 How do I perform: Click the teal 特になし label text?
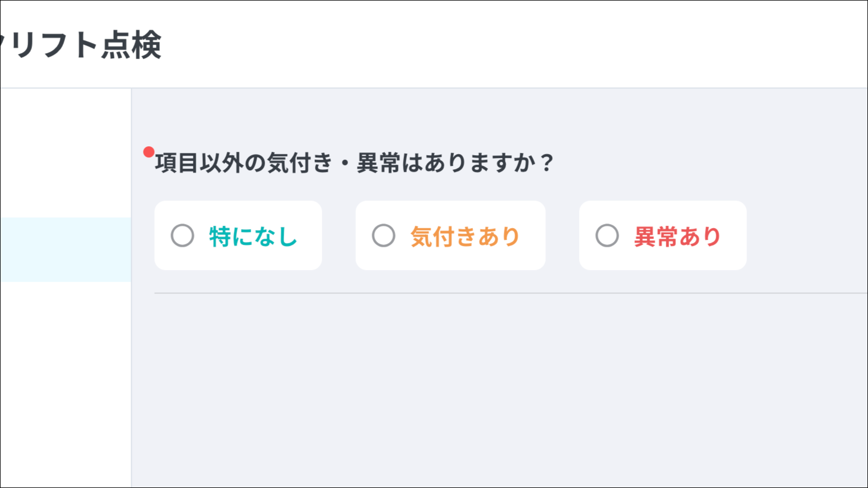tap(253, 236)
